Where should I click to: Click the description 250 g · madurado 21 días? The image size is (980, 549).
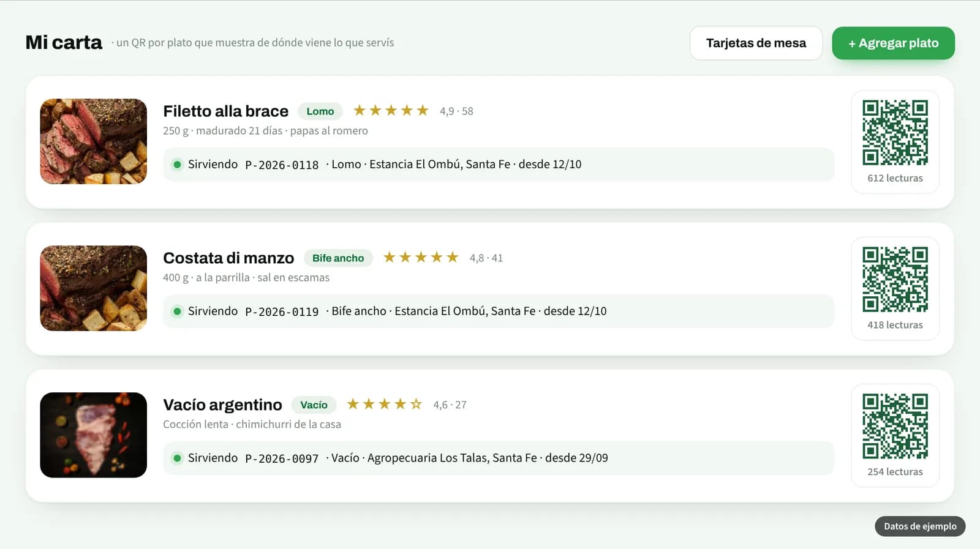[223, 130]
